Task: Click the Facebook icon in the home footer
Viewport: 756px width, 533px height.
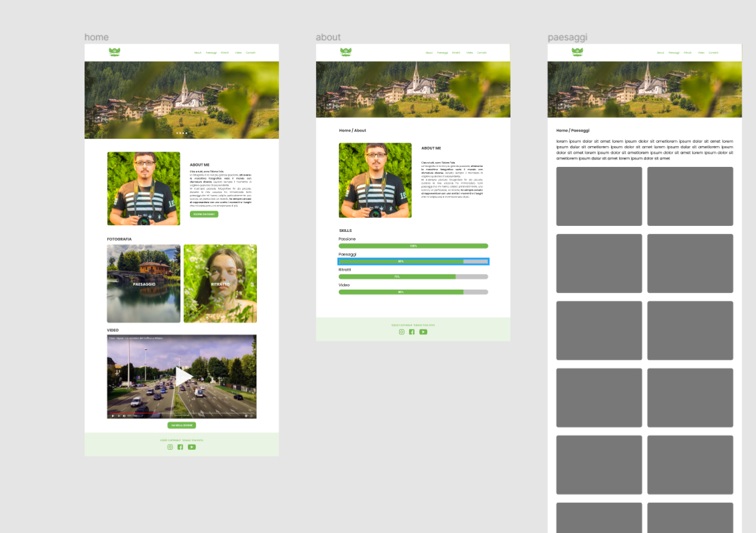Action: (x=180, y=447)
